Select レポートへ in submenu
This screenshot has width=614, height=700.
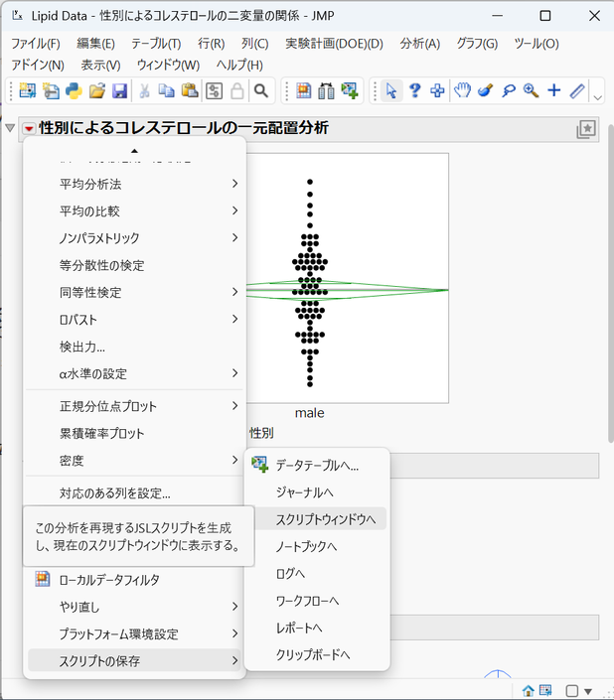317,628
